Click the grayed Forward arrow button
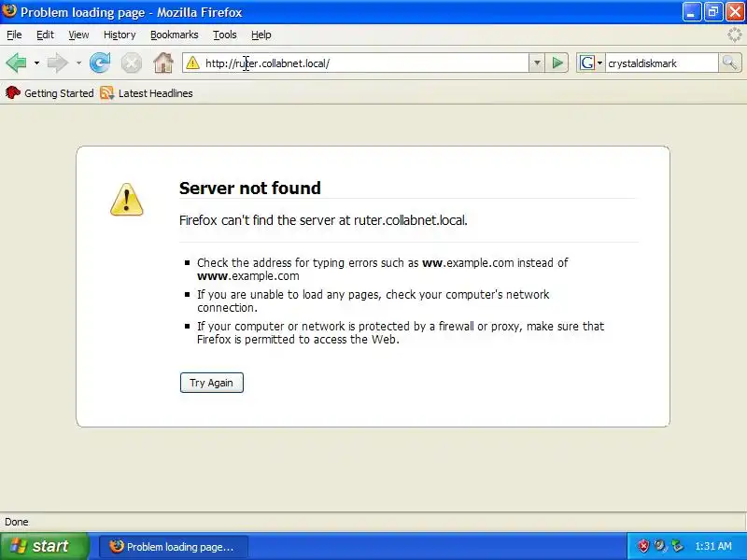Viewport: 747px width, 560px height. (x=58, y=63)
